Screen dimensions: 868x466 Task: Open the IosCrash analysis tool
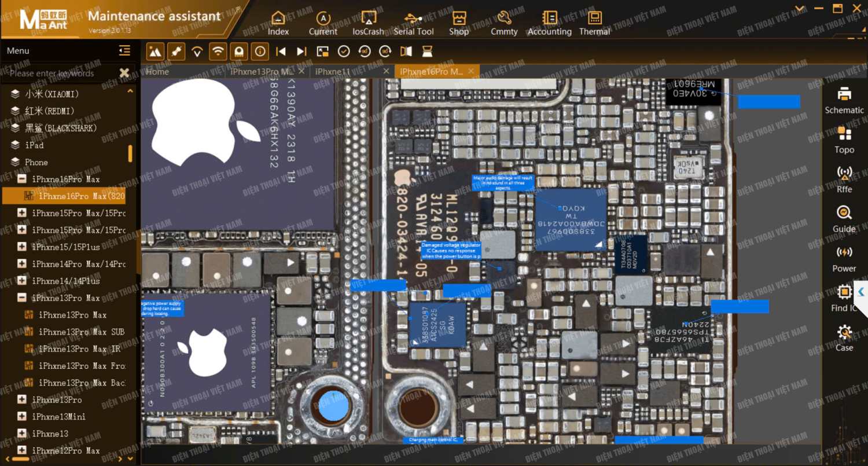(368, 23)
